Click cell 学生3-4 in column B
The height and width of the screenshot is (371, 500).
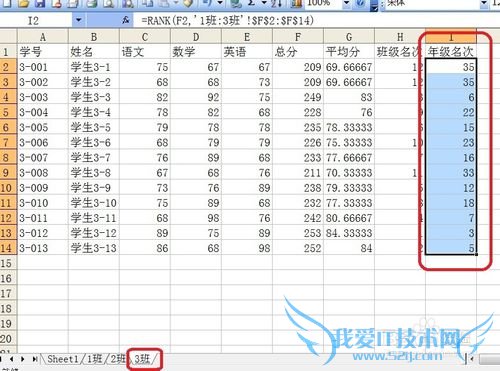tap(94, 112)
